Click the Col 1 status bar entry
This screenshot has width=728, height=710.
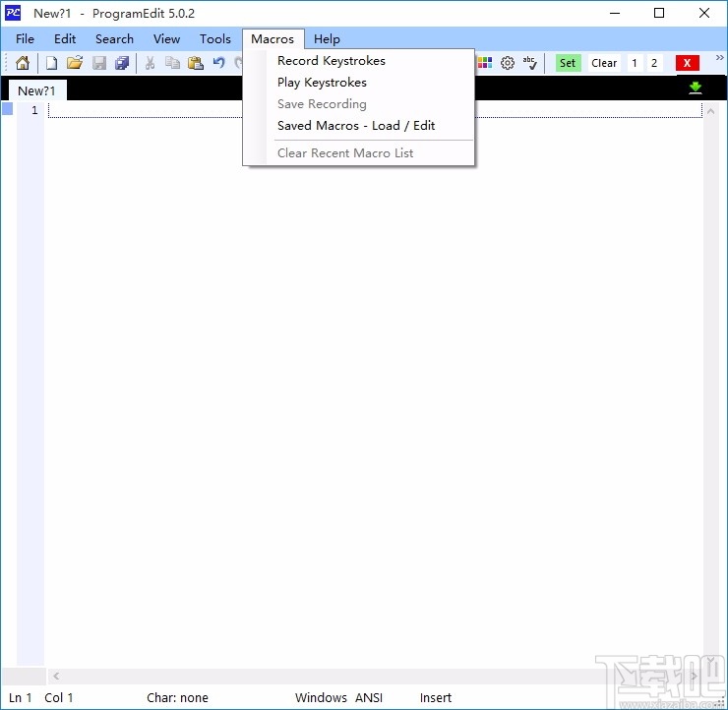pos(58,697)
